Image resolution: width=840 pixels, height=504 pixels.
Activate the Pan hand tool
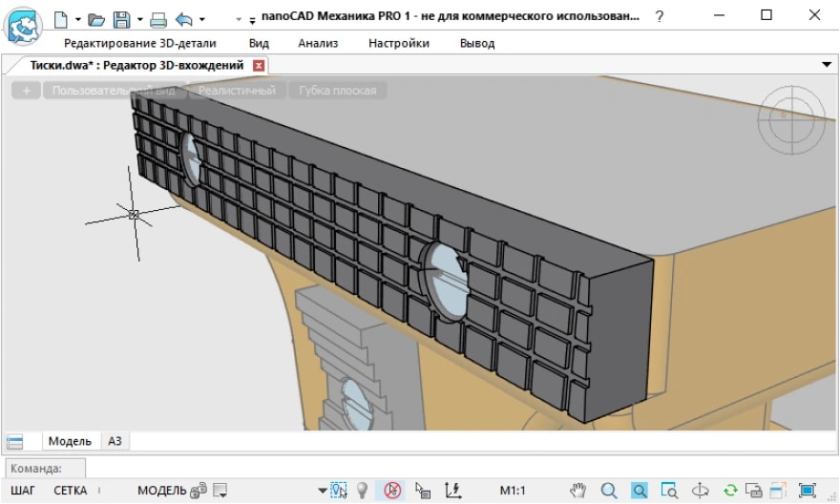tap(577, 491)
